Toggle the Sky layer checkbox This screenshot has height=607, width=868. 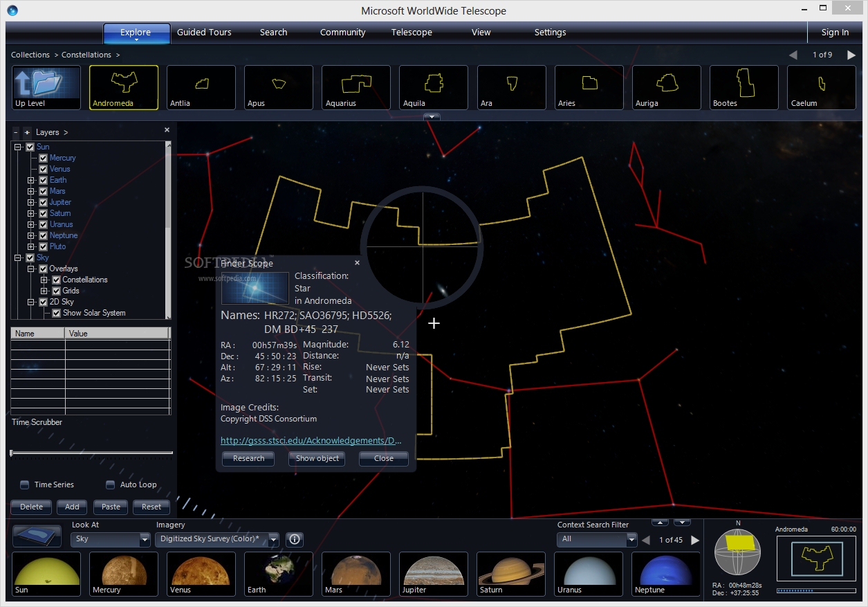point(30,257)
